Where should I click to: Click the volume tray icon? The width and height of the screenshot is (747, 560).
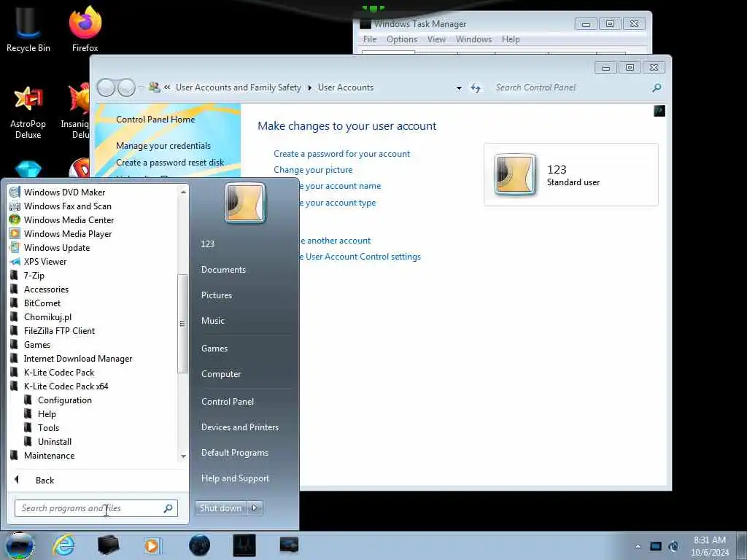coord(673,546)
